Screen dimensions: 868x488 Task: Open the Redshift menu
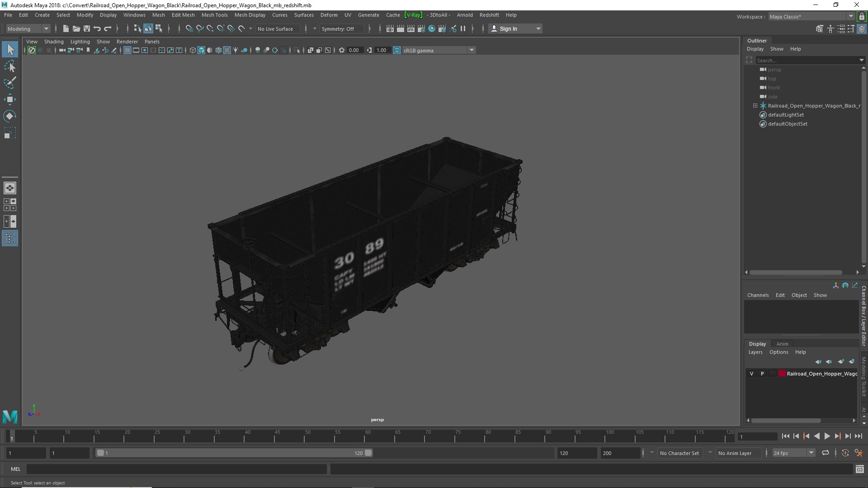point(489,15)
